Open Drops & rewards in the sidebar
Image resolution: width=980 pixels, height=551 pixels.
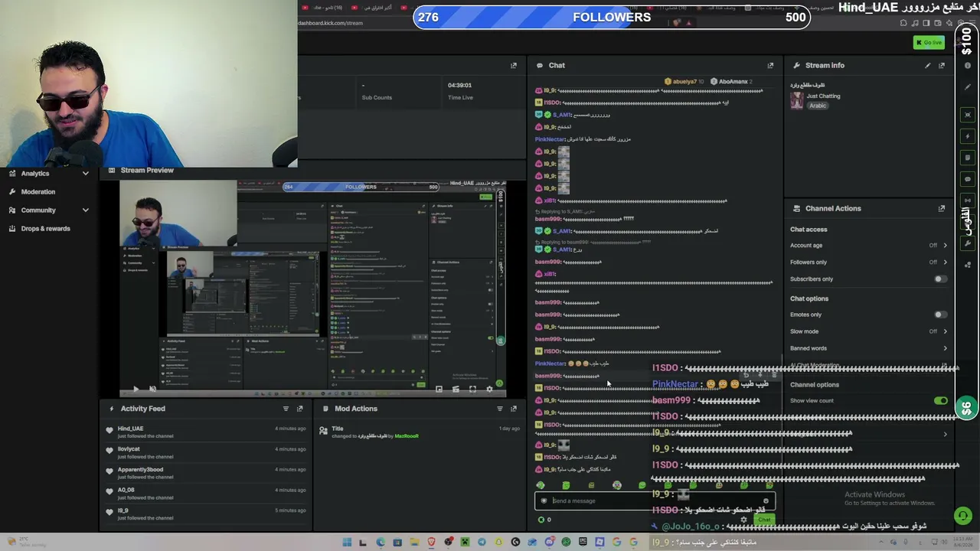tap(45, 229)
